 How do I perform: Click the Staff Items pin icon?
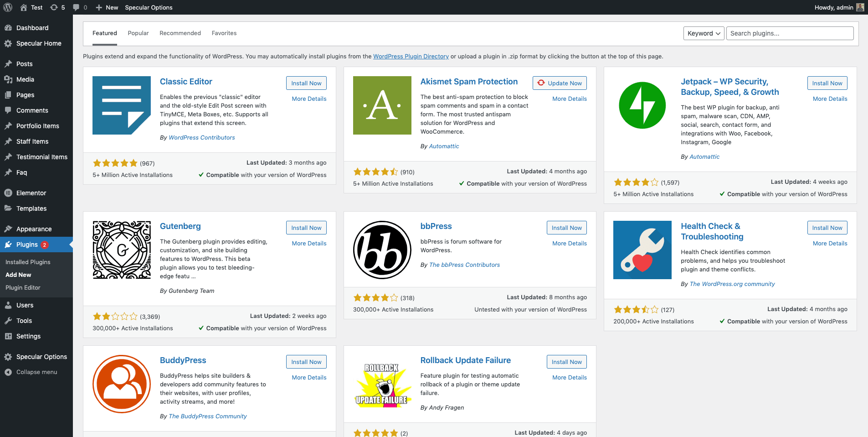8,141
